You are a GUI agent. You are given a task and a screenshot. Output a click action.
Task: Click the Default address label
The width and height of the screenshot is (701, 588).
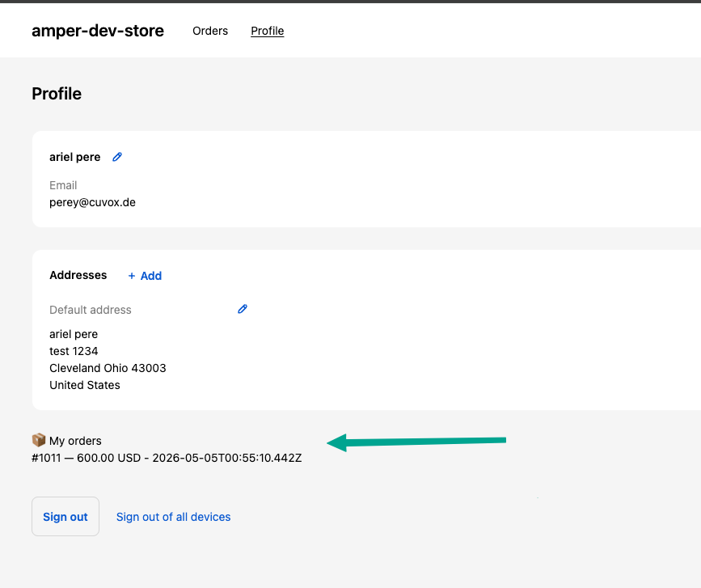(91, 310)
